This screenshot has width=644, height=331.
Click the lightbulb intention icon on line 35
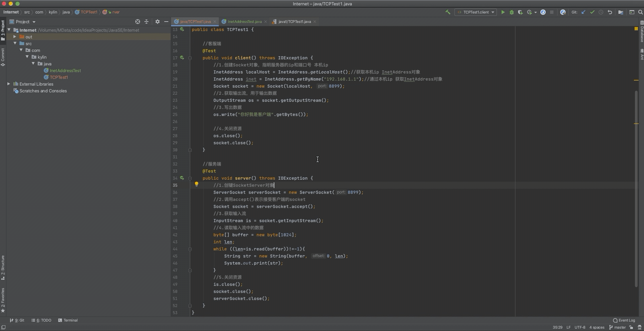click(x=197, y=184)
